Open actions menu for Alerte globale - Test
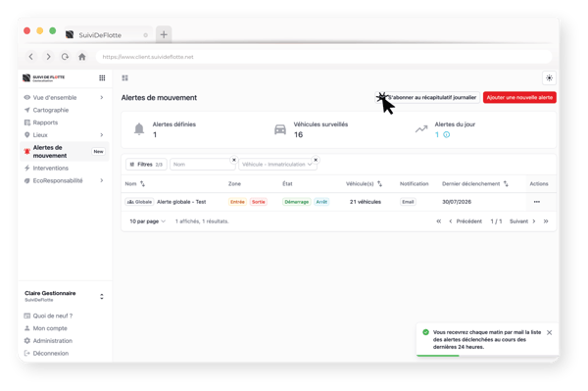Screen dimensions: 588x391 (x=537, y=202)
